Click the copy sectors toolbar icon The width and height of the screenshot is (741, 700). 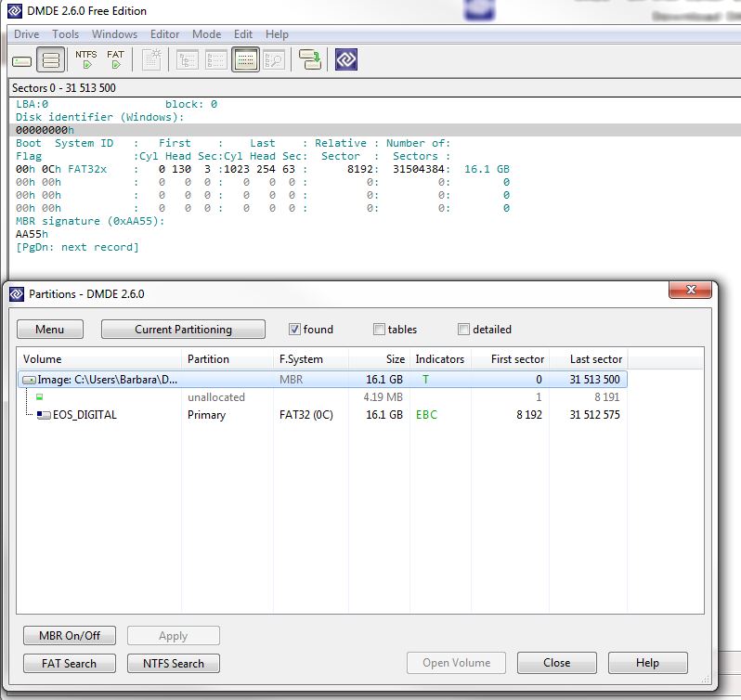click(x=310, y=60)
